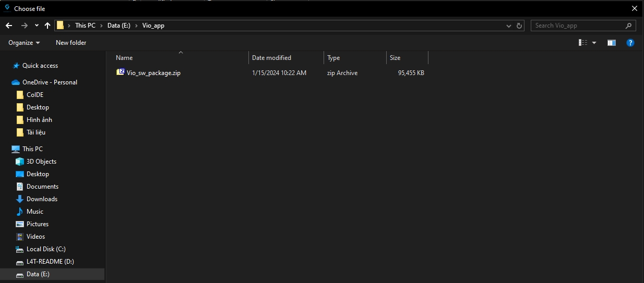The height and width of the screenshot is (283, 644).
Task: Click the change view icon
Action: coord(583,43)
